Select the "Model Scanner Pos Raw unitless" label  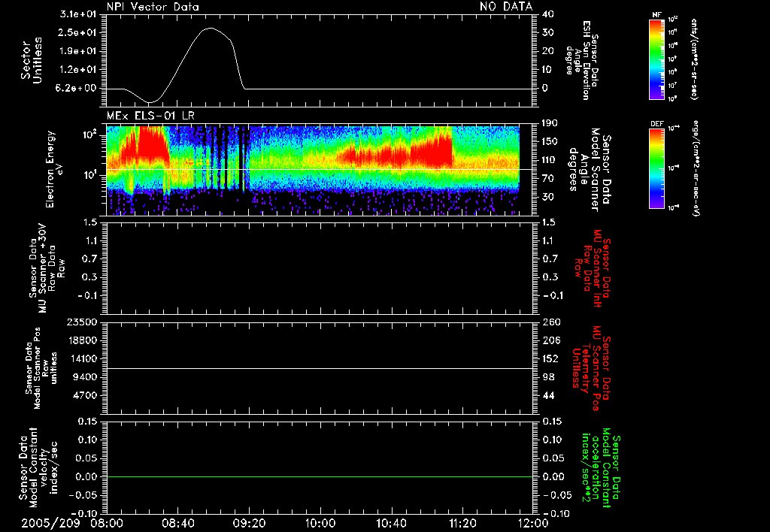[41, 368]
